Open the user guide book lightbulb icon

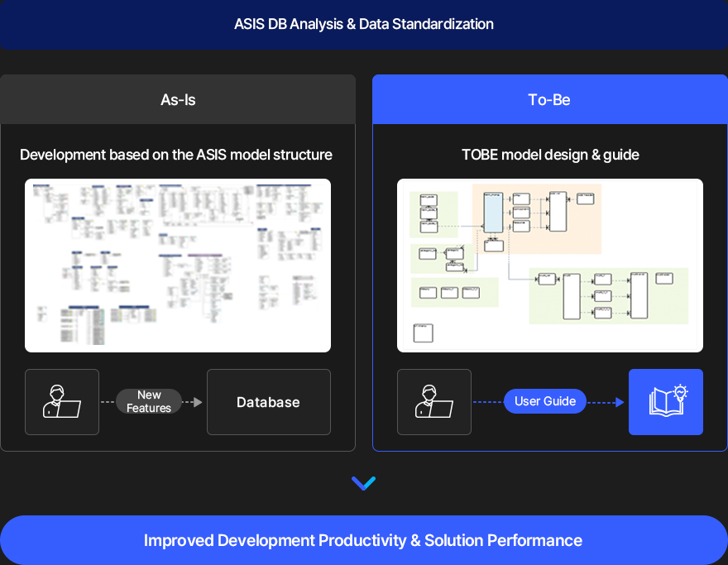pos(666,401)
